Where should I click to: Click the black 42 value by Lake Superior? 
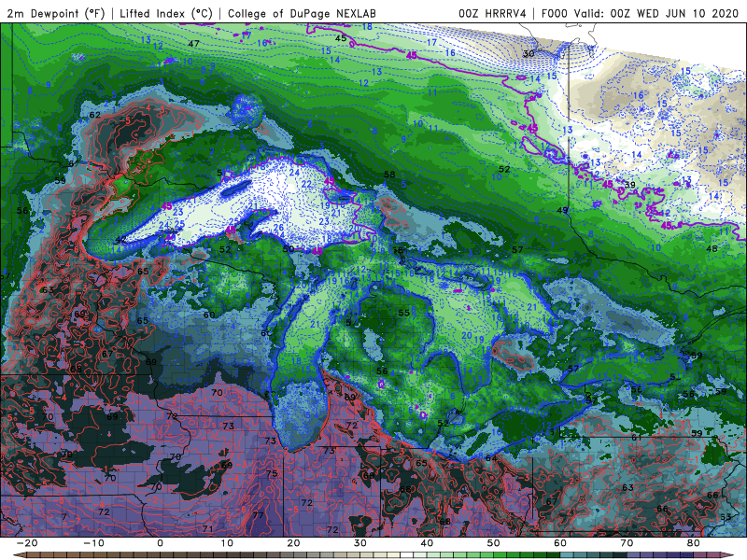pyautogui.click(x=121, y=240)
